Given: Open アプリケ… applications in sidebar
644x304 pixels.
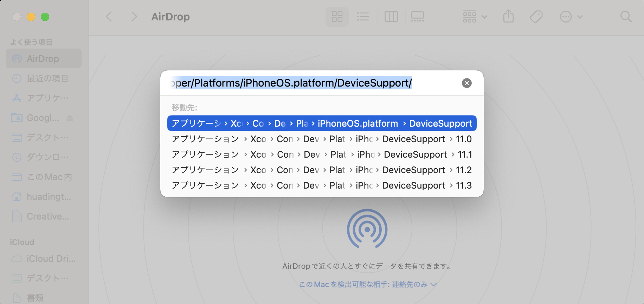Looking at the screenshot, I should pos(44,98).
